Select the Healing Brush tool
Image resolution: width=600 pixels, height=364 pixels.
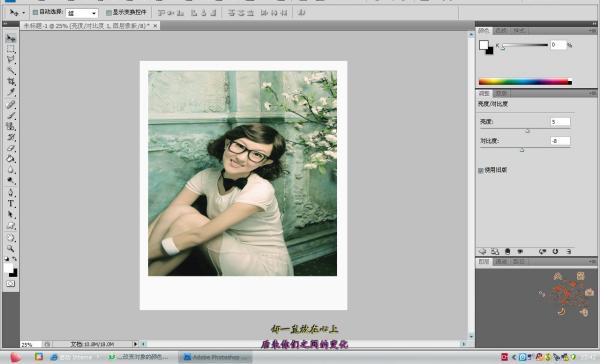(x=10, y=104)
